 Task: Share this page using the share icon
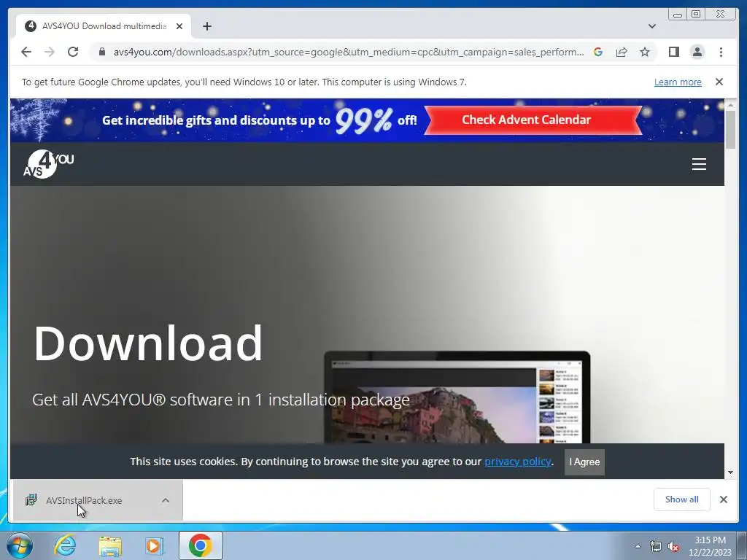[622, 52]
